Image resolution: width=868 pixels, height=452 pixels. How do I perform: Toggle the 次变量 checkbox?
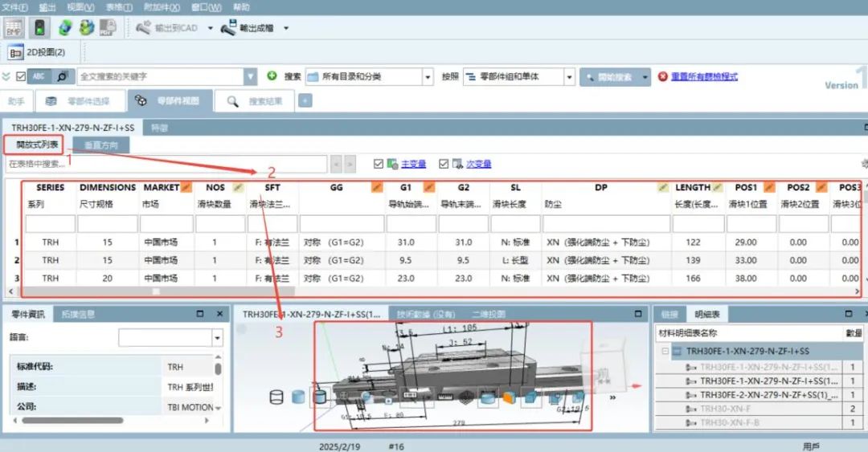[444, 164]
